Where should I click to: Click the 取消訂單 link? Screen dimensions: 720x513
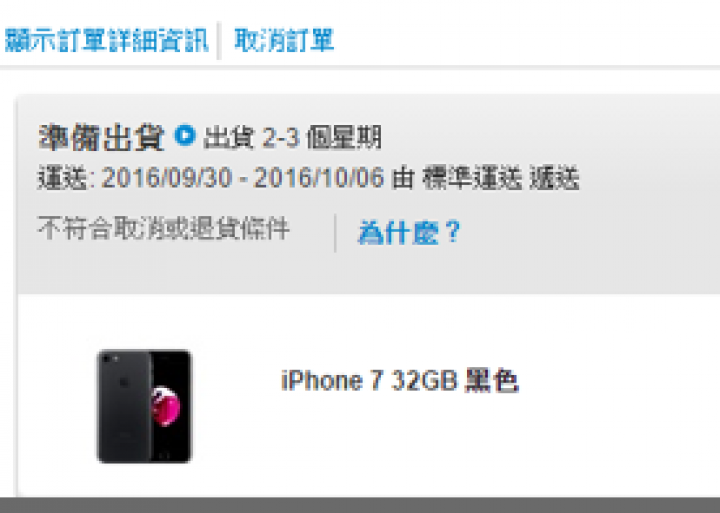click(x=284, y=40)
